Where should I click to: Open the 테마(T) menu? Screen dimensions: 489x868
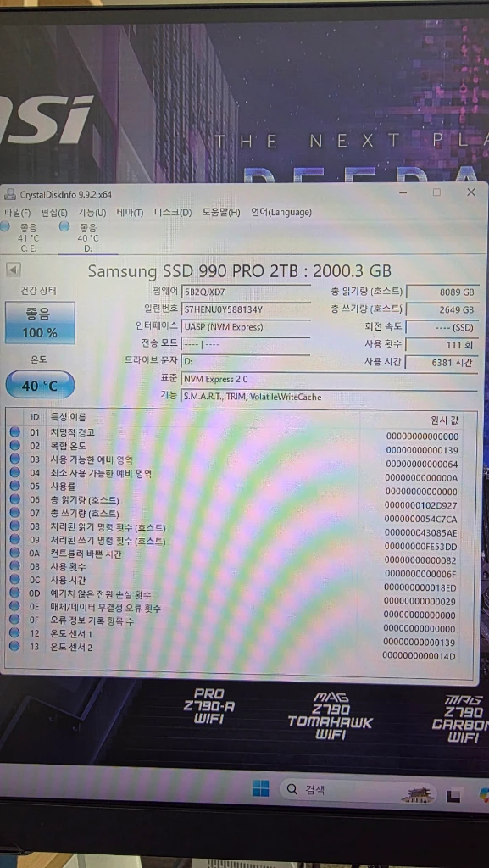[x=130, y=213]
